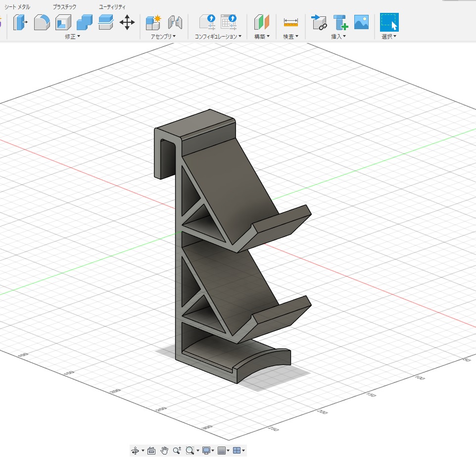Switch to the シートメタル tab
Screen dimensions: 476x457
(x=17, y=7)
